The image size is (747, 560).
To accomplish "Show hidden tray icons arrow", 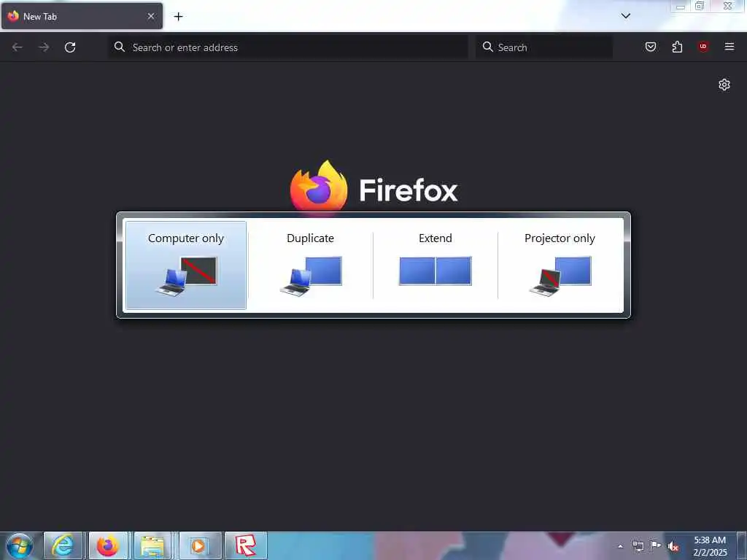I will [620, 546].
